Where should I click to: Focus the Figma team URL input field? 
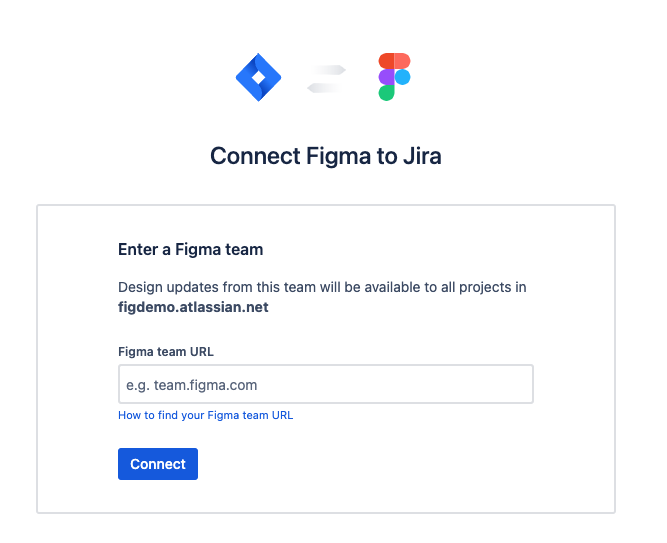click(325, 384)
